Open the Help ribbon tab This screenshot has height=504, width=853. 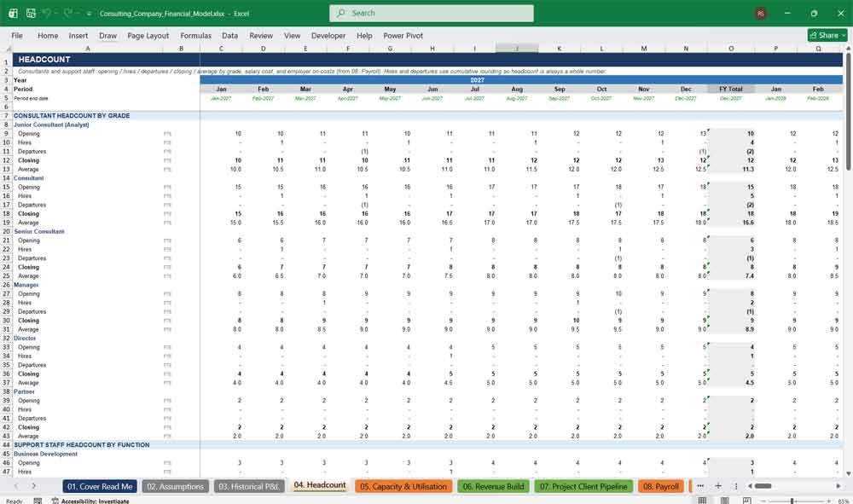[364, 35]
